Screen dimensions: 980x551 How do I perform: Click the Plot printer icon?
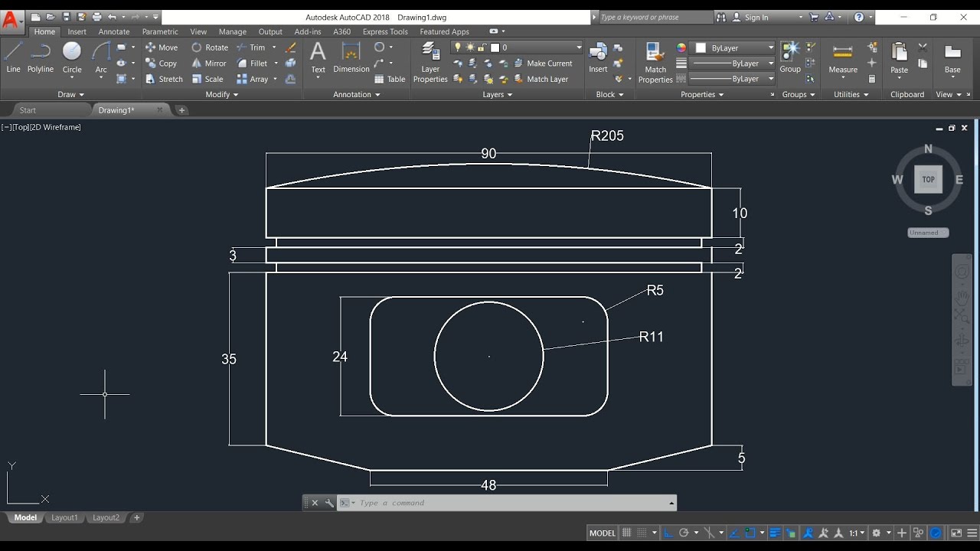tap(96, 17)
